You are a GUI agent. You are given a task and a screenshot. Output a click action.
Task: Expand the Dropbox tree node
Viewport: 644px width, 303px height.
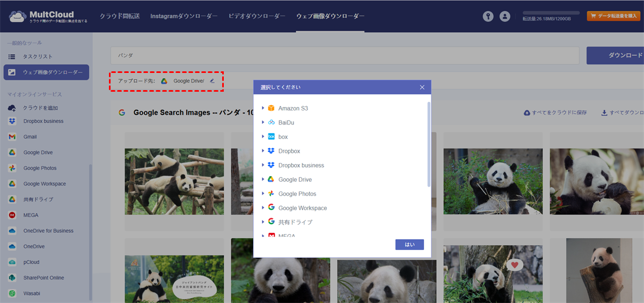pos(263,151)
